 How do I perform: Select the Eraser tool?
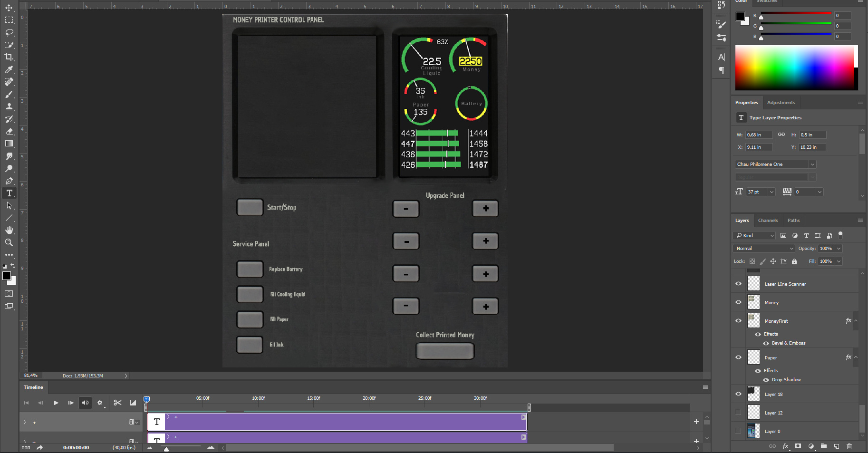pos(9,131)
